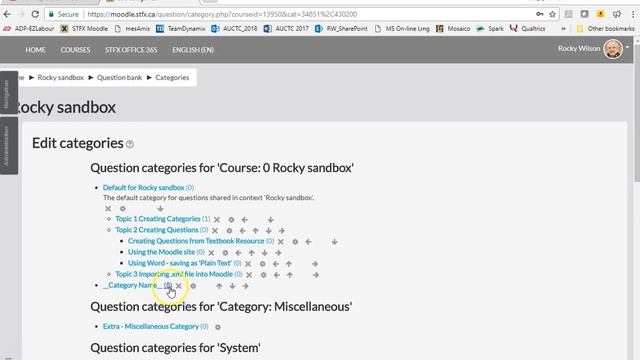The image size is (640, 360).
Task: Delete 'Creating Questions from Textbook Resource' category
Action: 280,242
